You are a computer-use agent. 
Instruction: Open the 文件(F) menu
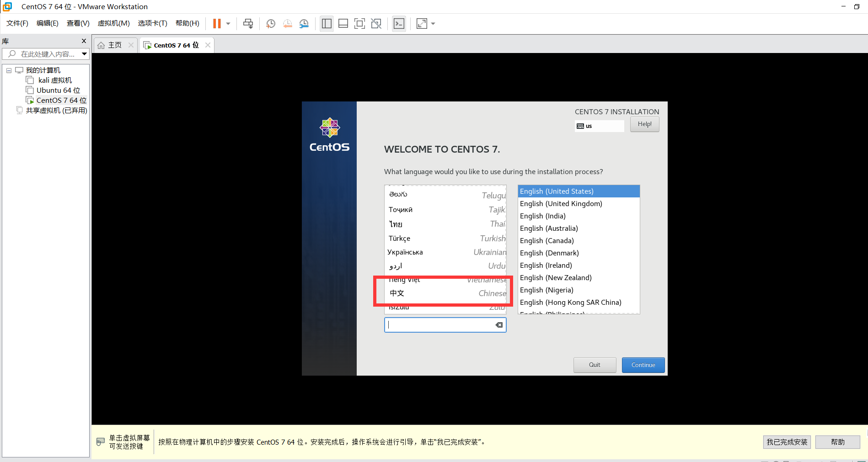point(17,23)
